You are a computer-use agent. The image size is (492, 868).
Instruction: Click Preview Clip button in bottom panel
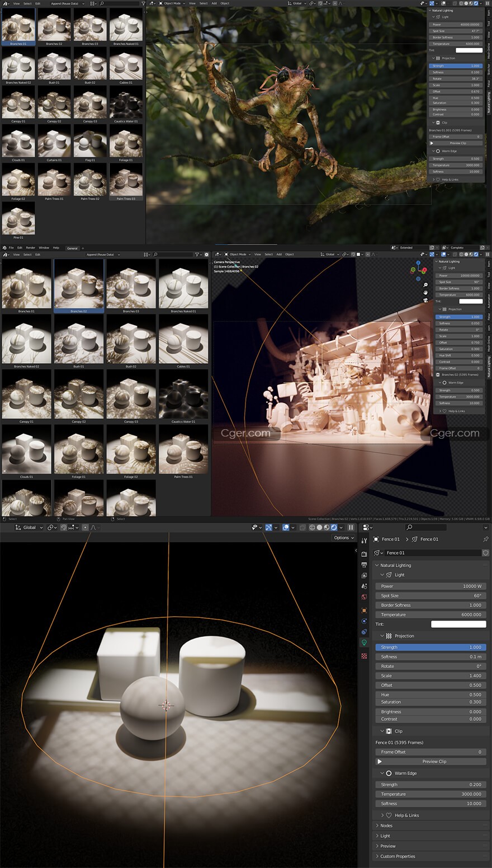click(430, 762)
